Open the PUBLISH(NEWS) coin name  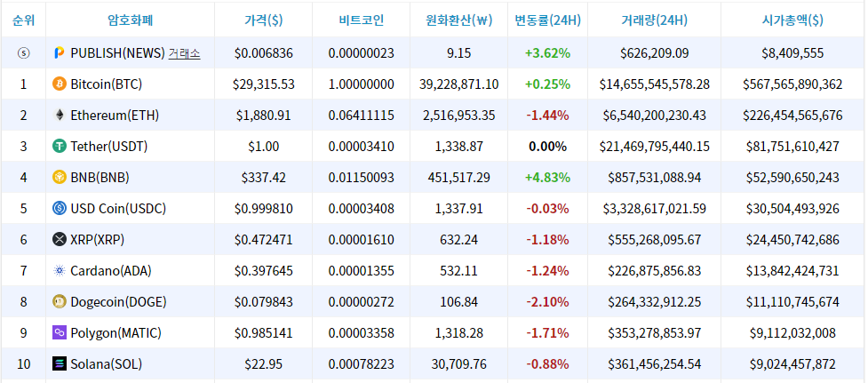point(118,53)
